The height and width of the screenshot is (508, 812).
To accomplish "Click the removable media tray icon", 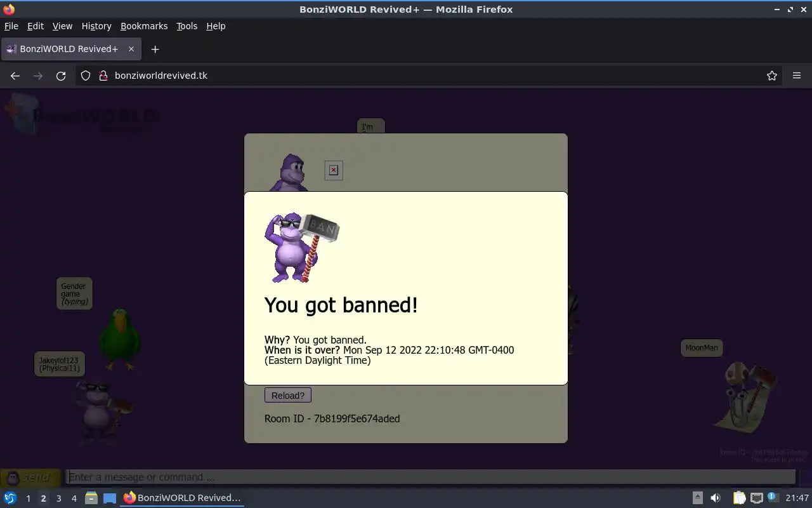I will 697,498.
